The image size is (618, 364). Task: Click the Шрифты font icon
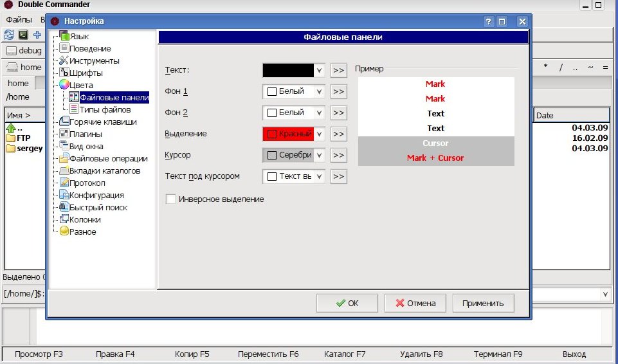pos(64,73)
